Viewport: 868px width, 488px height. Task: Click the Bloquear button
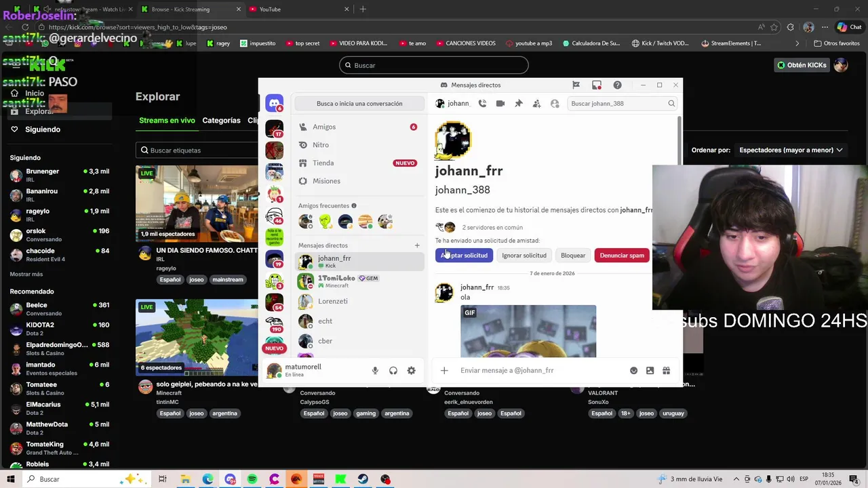[573, 256]
